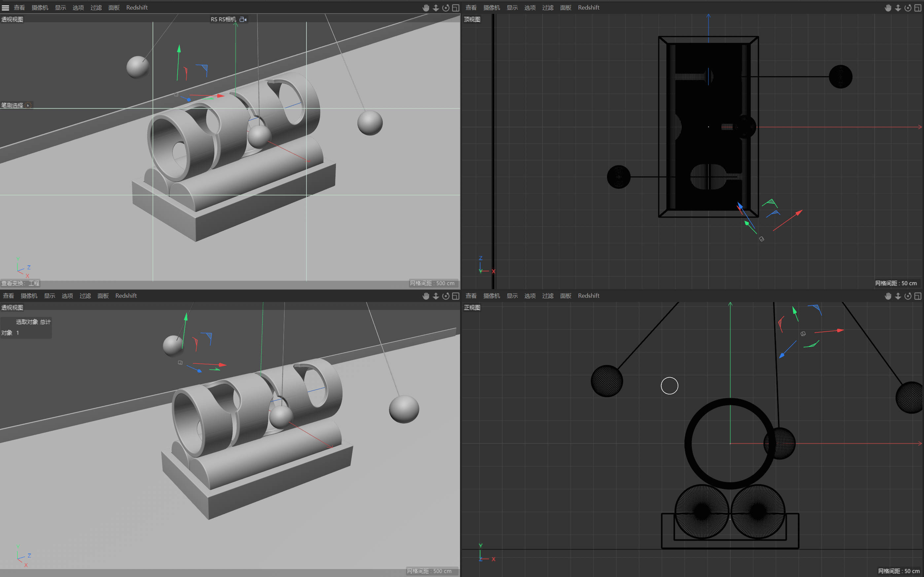Maximize the top view (顶视图) with the toggle-view icon

(x=917, y=8)
